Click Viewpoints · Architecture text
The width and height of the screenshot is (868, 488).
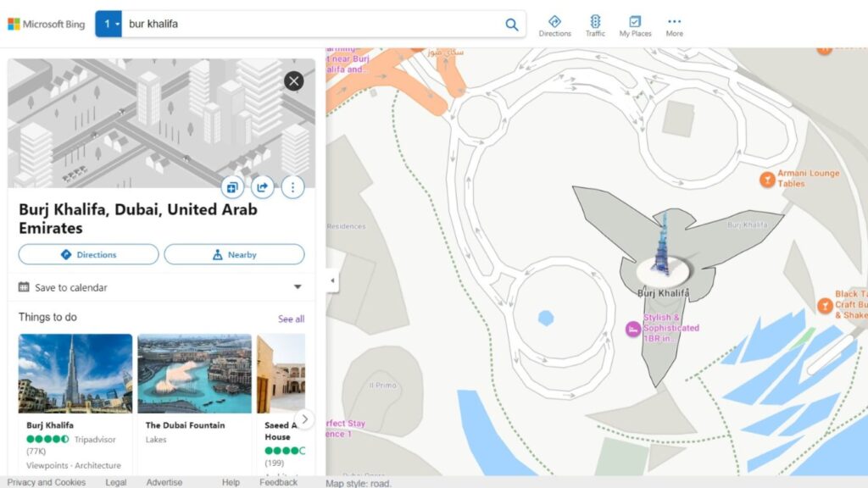pos(73,465)
